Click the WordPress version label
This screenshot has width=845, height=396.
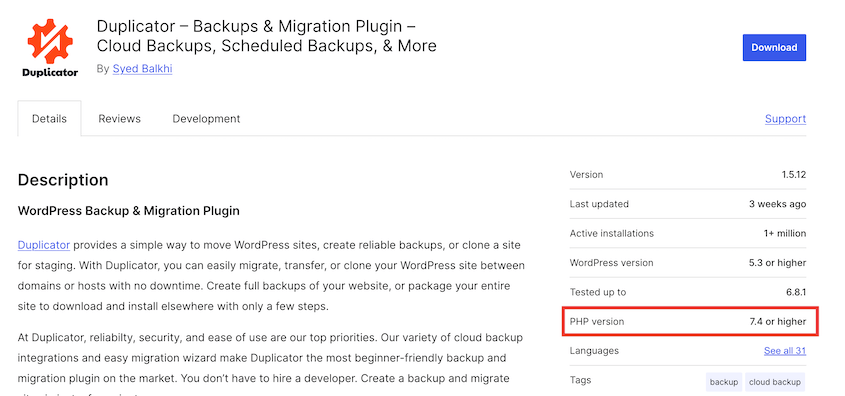pos(611,263)
